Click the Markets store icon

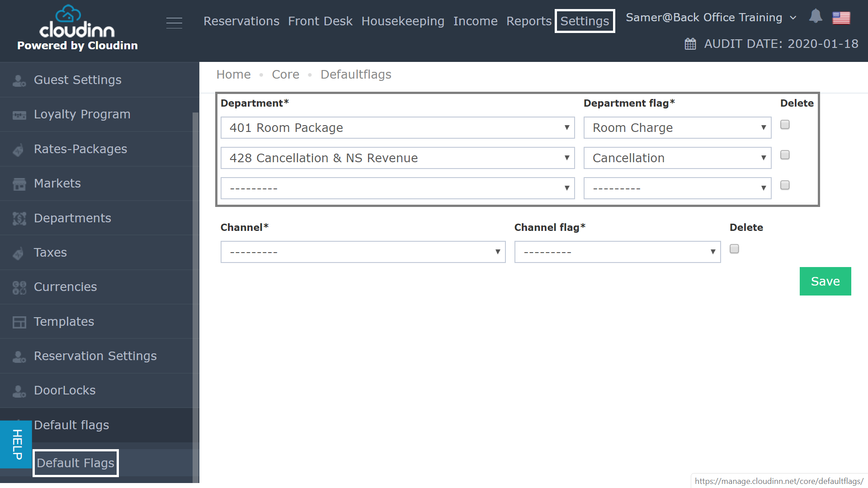click(19, 184)
